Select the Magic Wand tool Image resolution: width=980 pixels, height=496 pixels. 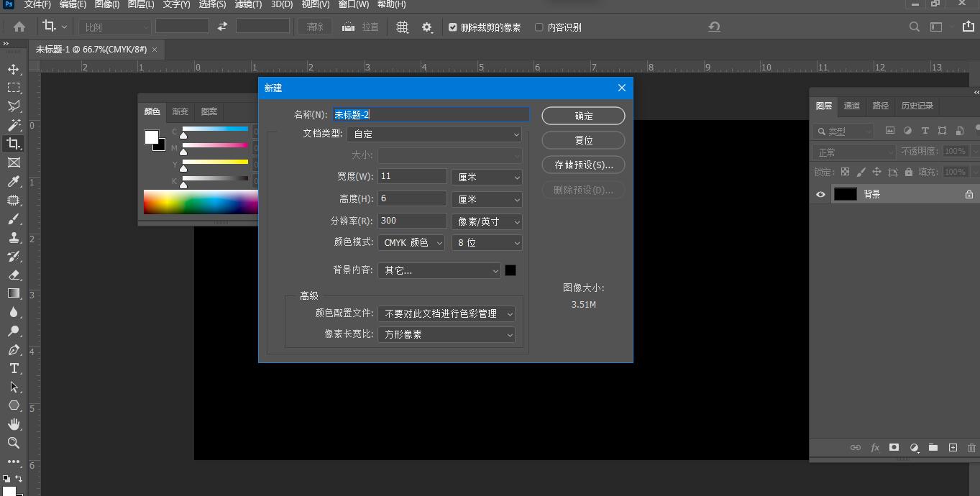pyautogui.click(x=14, y=125)
